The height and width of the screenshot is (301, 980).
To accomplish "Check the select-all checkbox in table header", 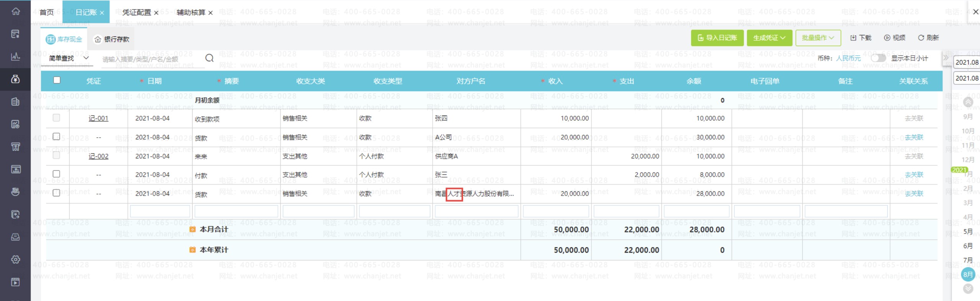I will click(x=57, y=80).
